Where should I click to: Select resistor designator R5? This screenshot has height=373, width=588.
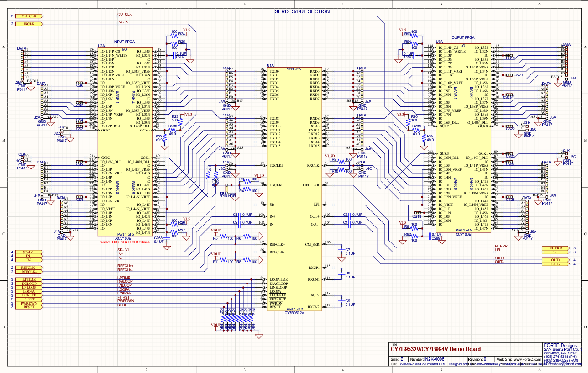[215, 238]
